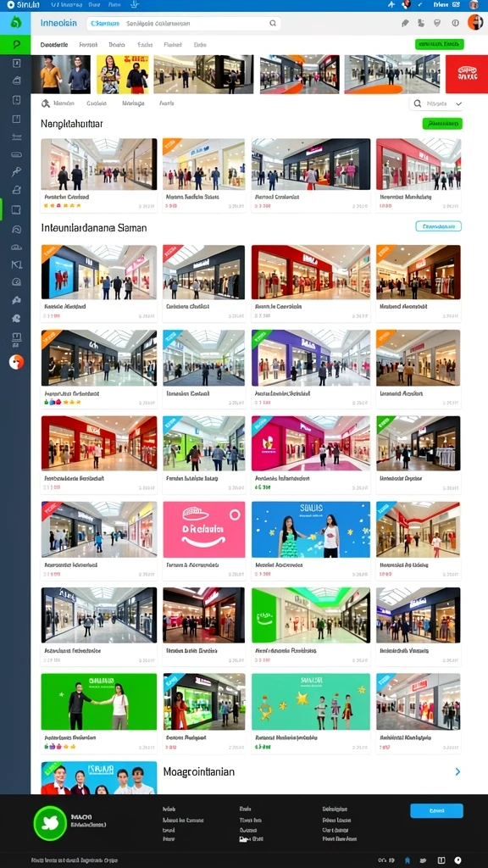
Task: Select the green highlighted sidebar item below the logo
Action: coord(15,44)
